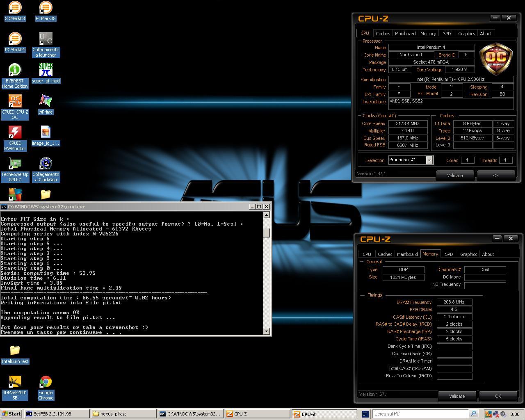Click the taskbar search magnifier icon

tap(473, 414)
